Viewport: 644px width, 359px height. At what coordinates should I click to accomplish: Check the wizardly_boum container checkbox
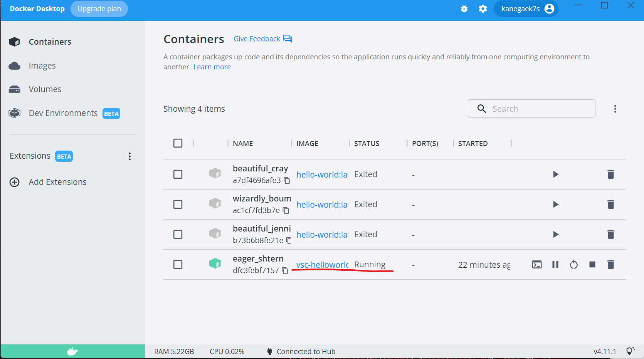tap(178, 205)
